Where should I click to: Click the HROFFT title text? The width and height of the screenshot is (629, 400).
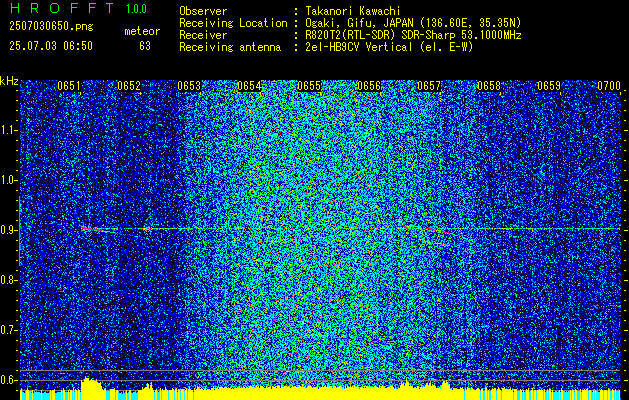pos(61,8)
